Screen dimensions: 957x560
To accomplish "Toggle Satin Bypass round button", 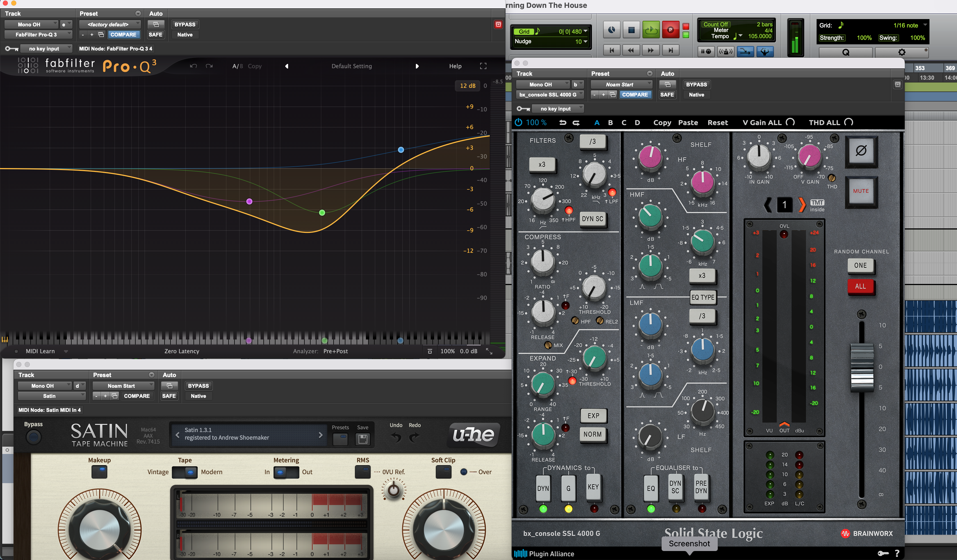I will [33, 437].
